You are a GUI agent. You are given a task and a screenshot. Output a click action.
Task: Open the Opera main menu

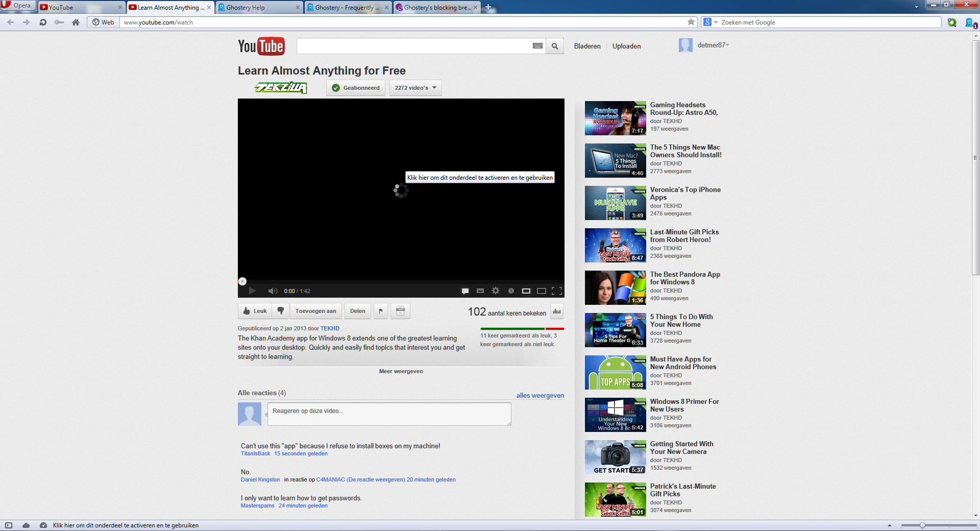(x=17, y=6)
